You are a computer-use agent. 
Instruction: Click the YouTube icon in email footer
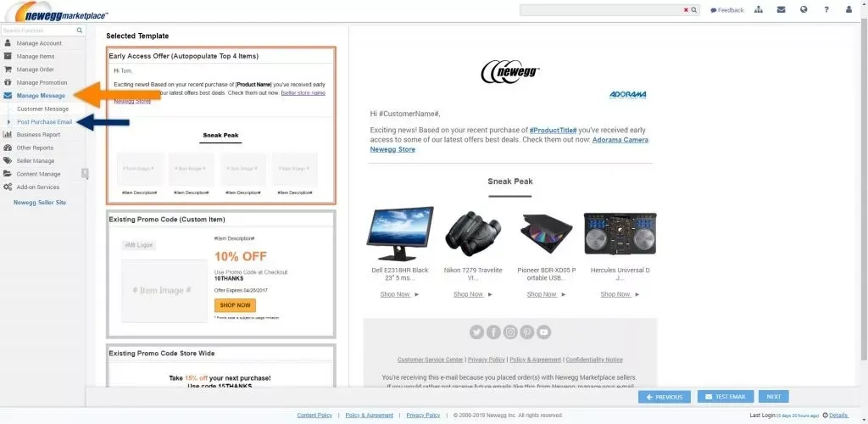[543, 332]
